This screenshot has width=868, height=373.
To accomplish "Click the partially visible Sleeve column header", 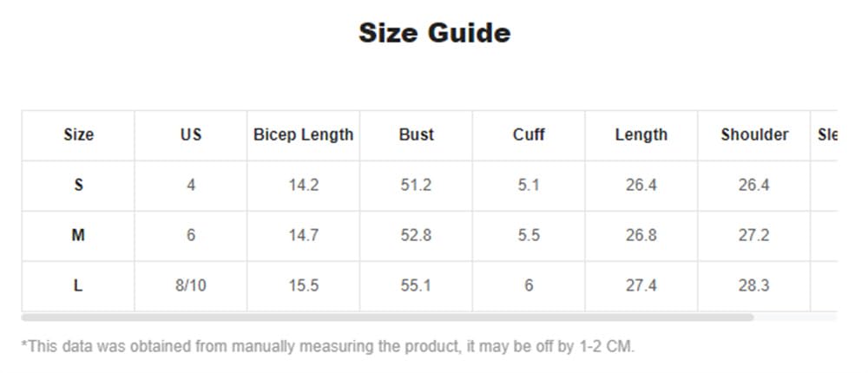I will (826, 134).
